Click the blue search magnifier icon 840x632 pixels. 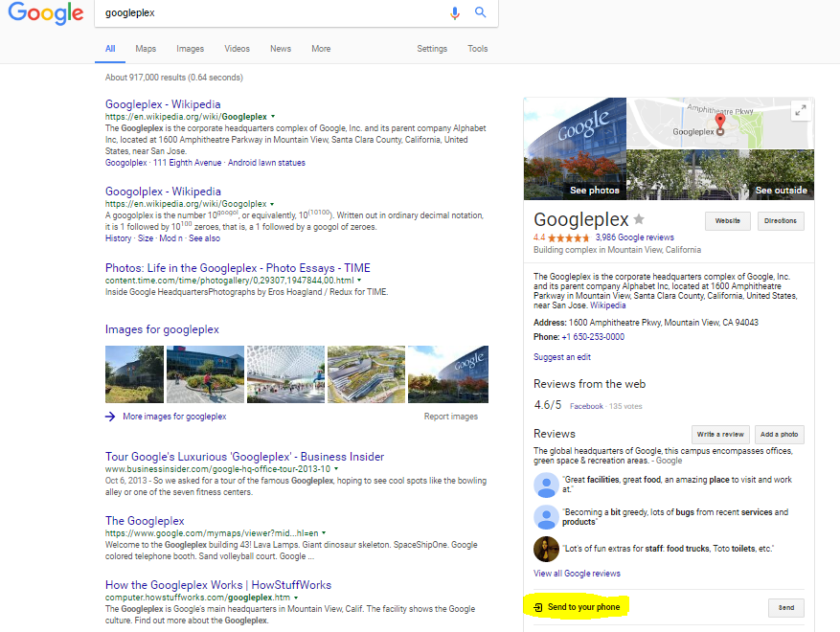481,12
